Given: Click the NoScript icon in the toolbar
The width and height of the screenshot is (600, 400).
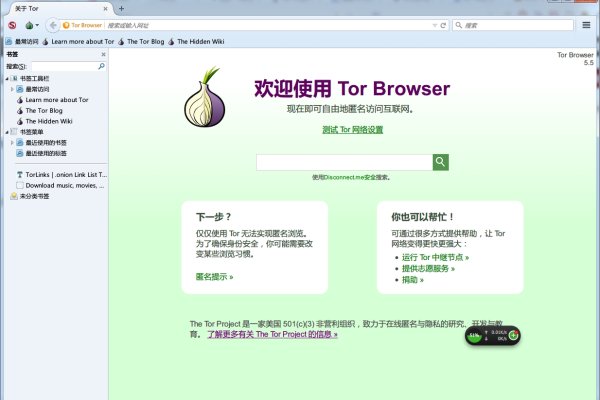Looking at the screenshot, I should (x=12, y=25).
